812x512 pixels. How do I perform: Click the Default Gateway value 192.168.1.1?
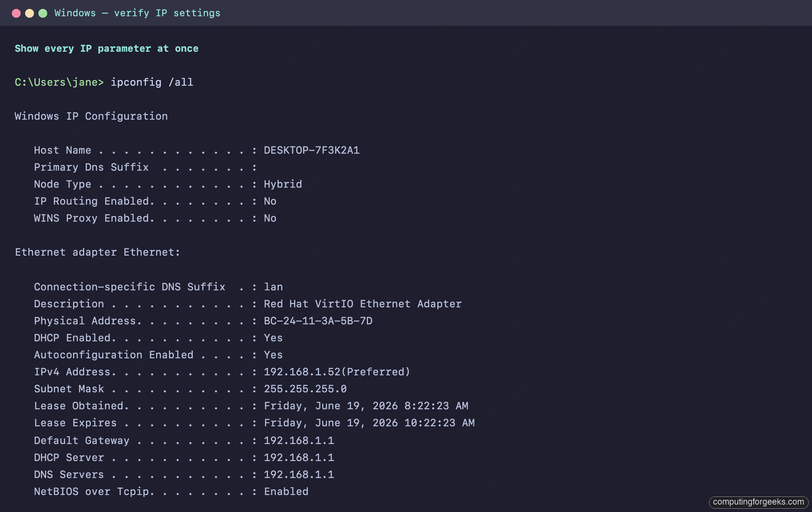[x=299, y=441]
